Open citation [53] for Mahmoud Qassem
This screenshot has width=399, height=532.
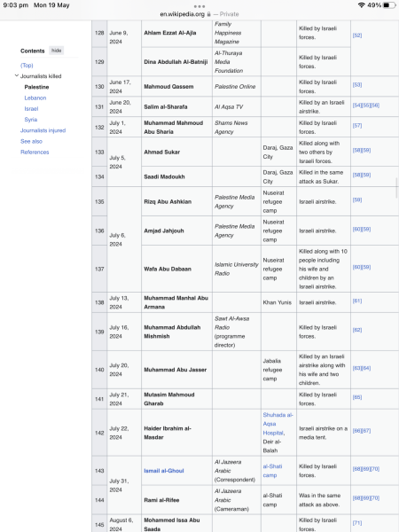coord(357,85)
